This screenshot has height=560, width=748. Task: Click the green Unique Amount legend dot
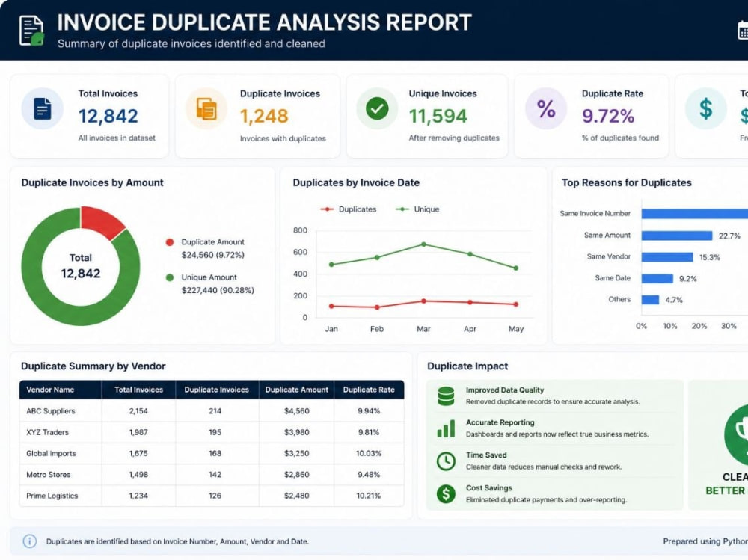tap(169, 277)
